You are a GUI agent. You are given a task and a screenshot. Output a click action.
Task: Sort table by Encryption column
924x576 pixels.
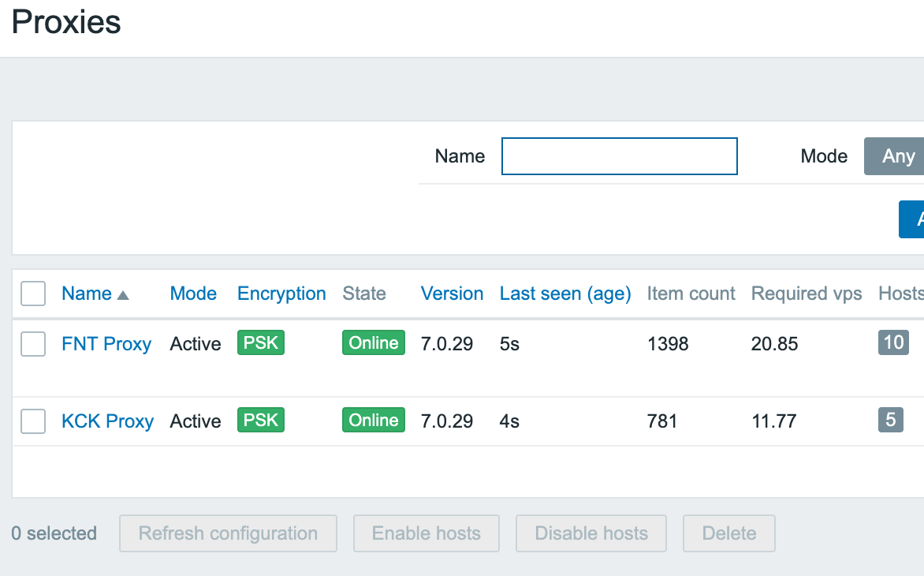point(281,294)
